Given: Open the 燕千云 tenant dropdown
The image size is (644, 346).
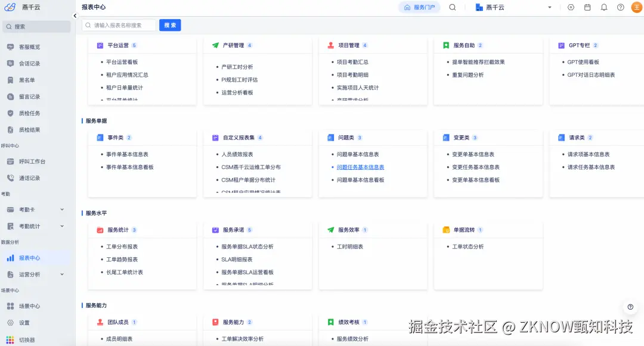Looking at the screenshot, I should tap(513, 7).
